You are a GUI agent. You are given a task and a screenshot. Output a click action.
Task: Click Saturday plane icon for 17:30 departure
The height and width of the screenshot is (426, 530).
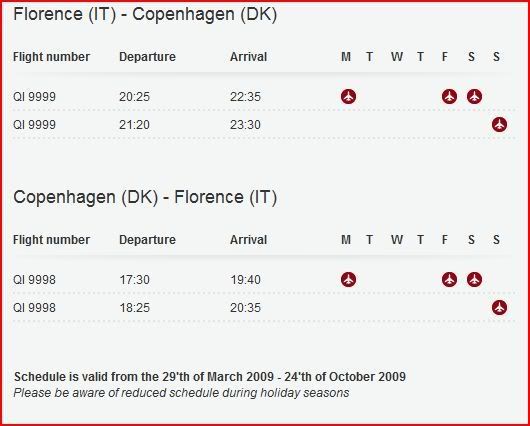click(475, 280)
